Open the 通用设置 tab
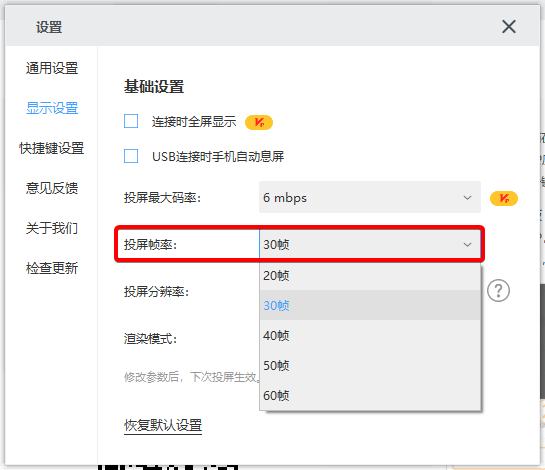 coord(52,68)
